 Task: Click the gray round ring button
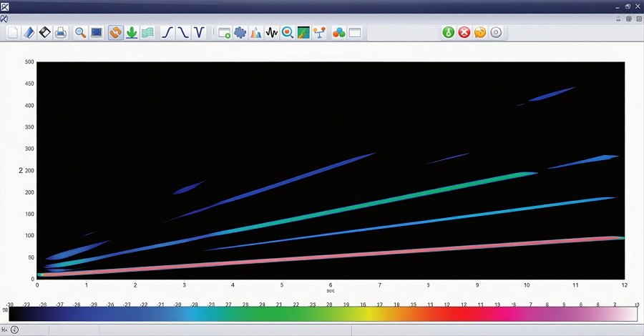[496, 32]
